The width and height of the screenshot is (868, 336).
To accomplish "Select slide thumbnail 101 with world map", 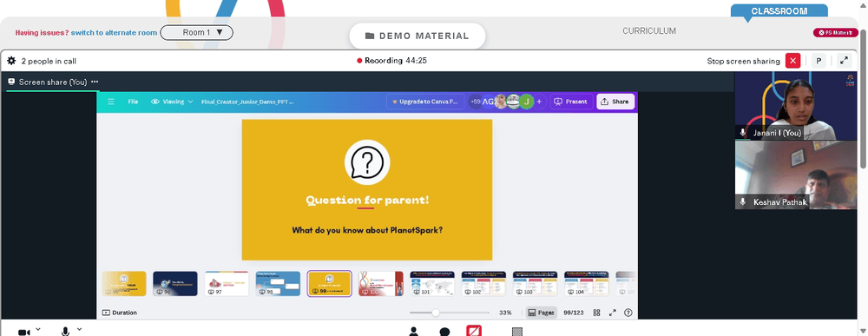I will pyautogui.click(x=432, y=283).
